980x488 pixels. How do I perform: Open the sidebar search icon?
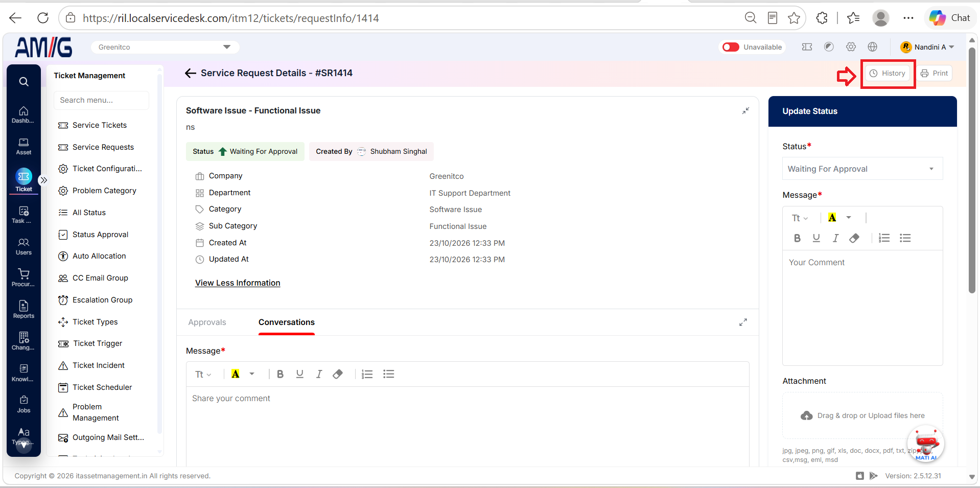pyautogui.click(x=24, y=82)
